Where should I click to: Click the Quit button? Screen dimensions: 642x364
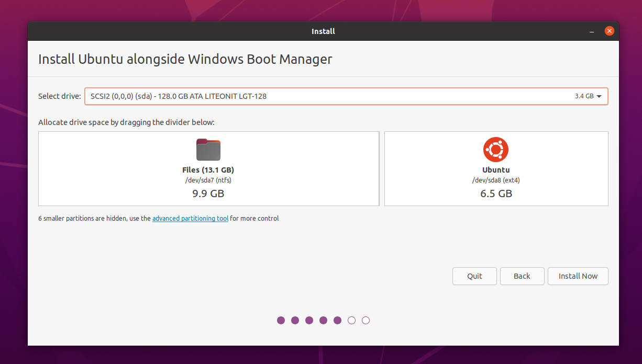[474, 276]
